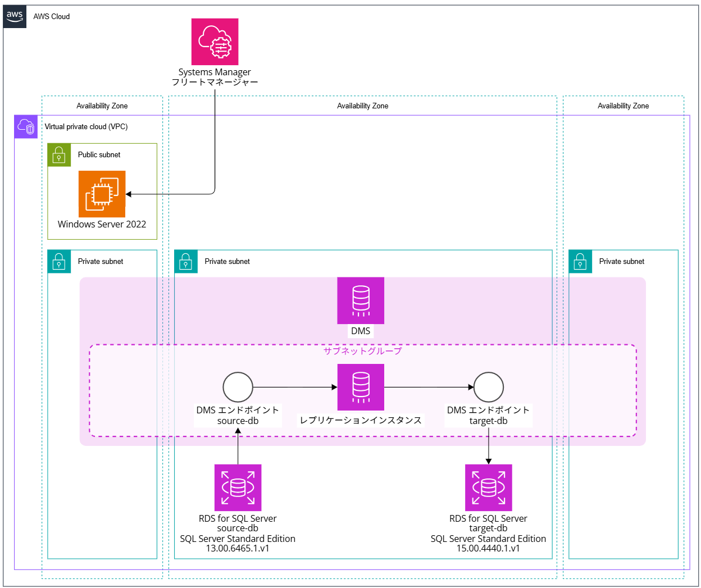Click the Public subnet label
Viewport: 701px width, 588px height.
click(x=99, y=154)
